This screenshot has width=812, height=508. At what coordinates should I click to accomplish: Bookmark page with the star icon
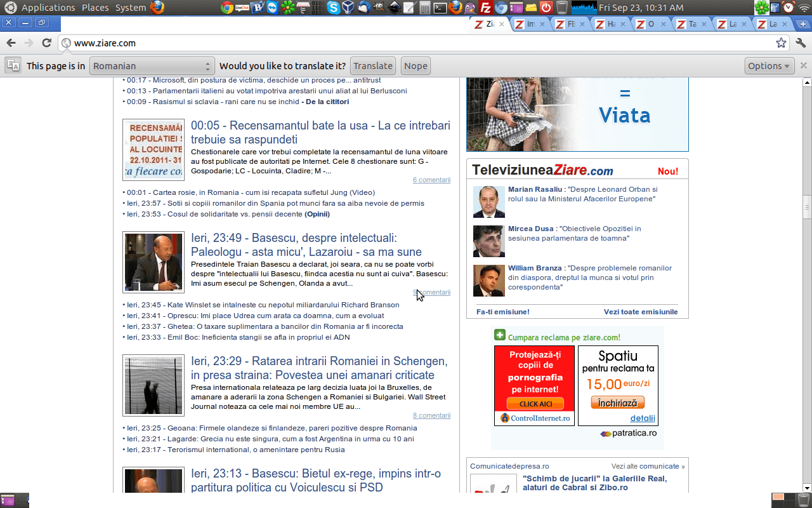pyautogui.click(x=781, y=43)
